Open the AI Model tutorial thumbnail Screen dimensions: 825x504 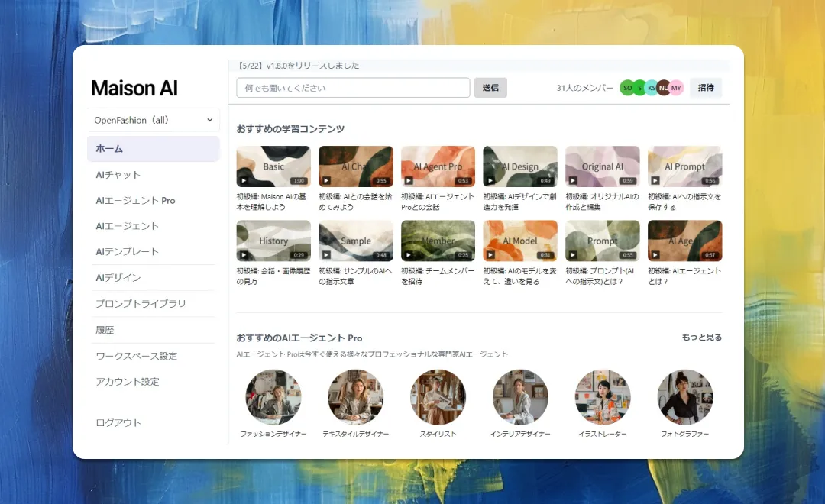520,241
